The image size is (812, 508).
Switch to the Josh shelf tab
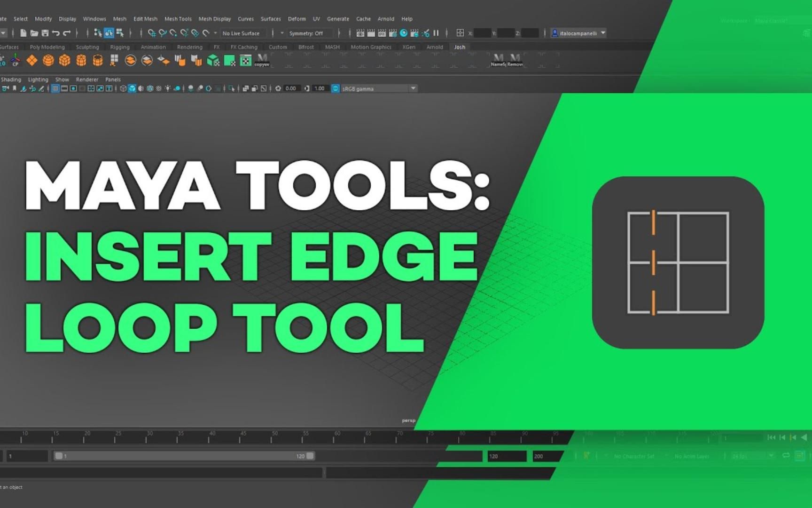coord(460,47)
